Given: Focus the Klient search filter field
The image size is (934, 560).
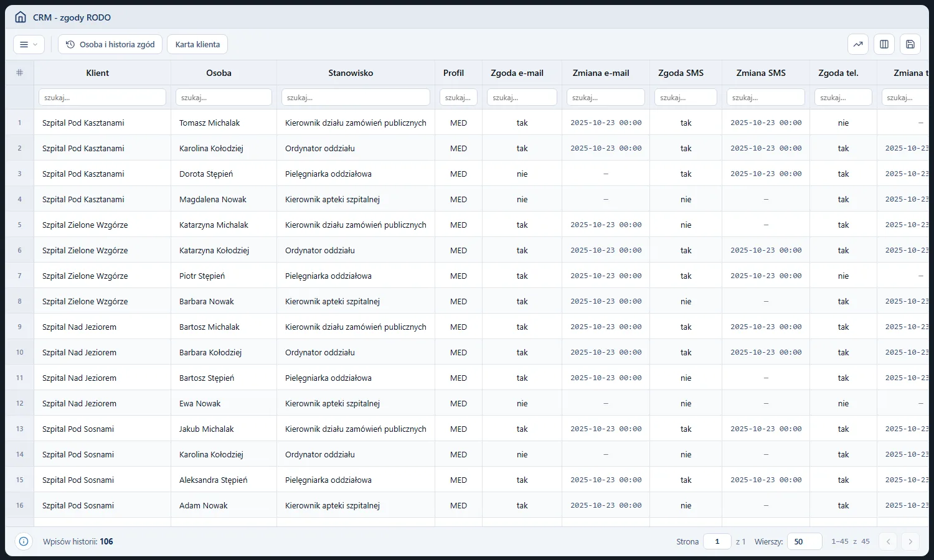Looking at the screenshot, I should pyautogui.click(x=102, y=97).
